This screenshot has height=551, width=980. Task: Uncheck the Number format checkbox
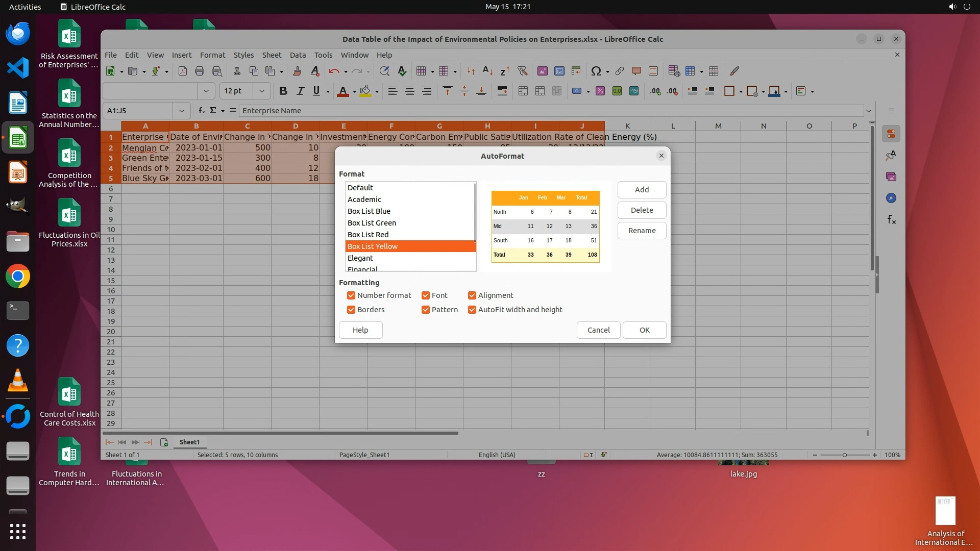351,295
